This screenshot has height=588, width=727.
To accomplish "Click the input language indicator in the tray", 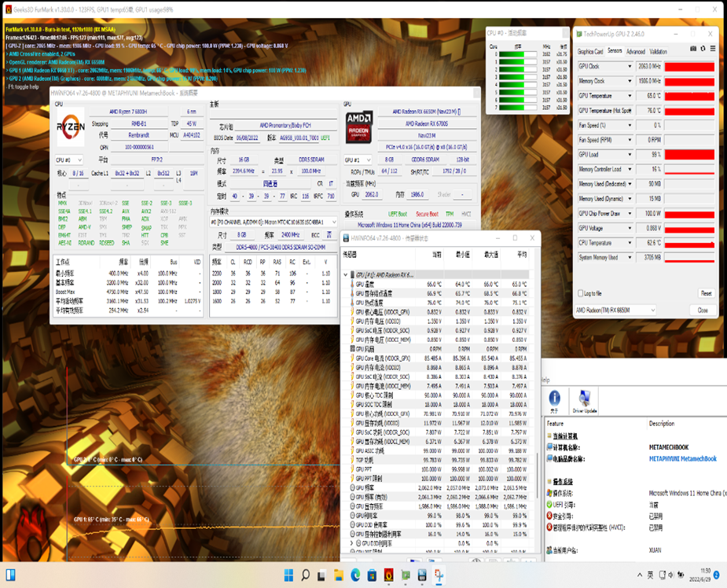I will click(x=651, y=575).
